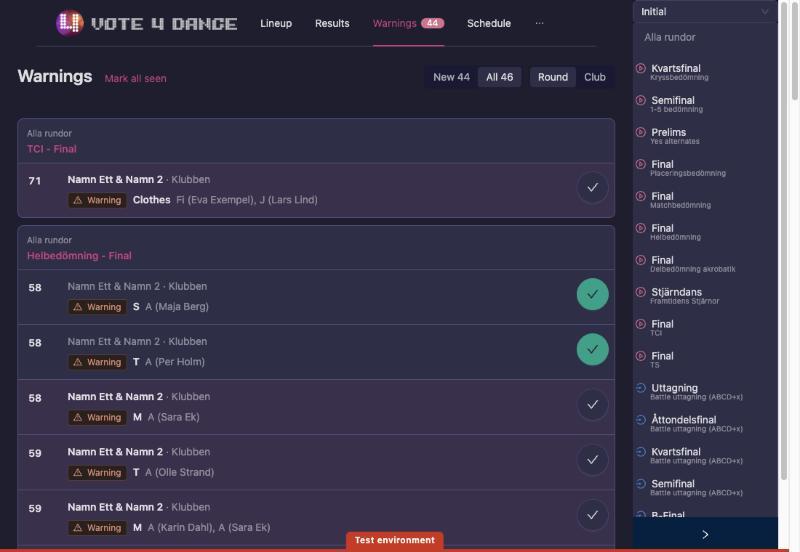Select play icon for Final TS
This screenshot has height=552, width=800.
pyautogui.click(x=641, y=356)
